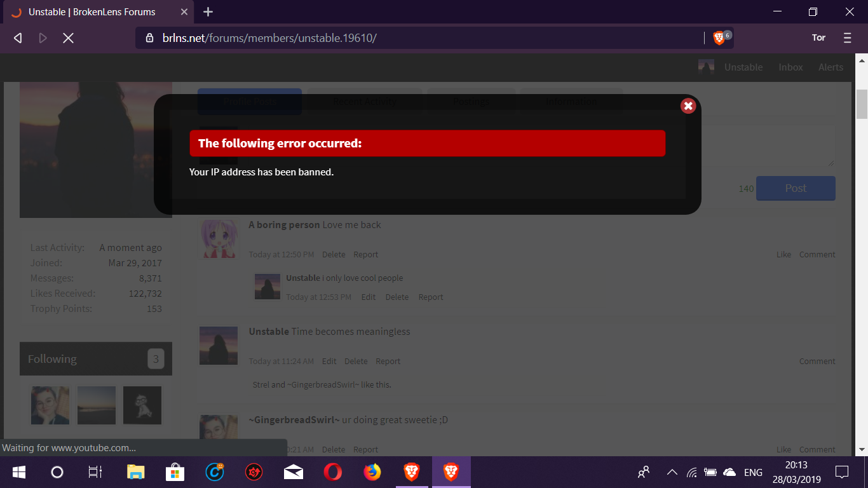Open Task View on the taskbar
The image size is (868, 488).
tap(95, 472)
